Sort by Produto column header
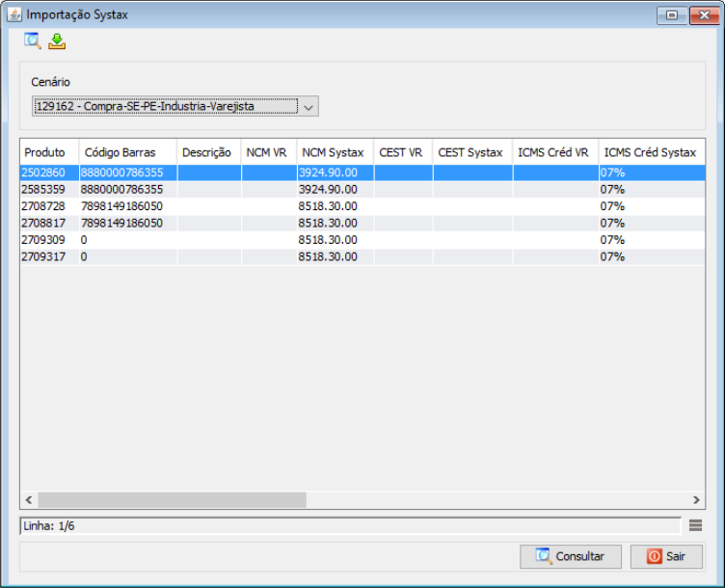 point(49,152)
